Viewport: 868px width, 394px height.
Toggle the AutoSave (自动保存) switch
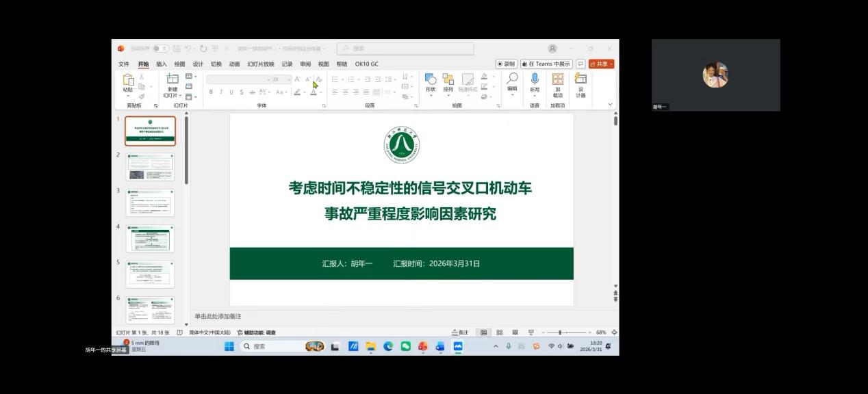pos(159,49)
